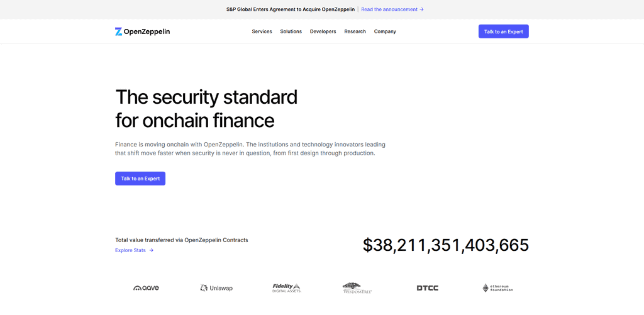Click the WisdomTree logo
644x315 pixels.
(x=357, y=288)
